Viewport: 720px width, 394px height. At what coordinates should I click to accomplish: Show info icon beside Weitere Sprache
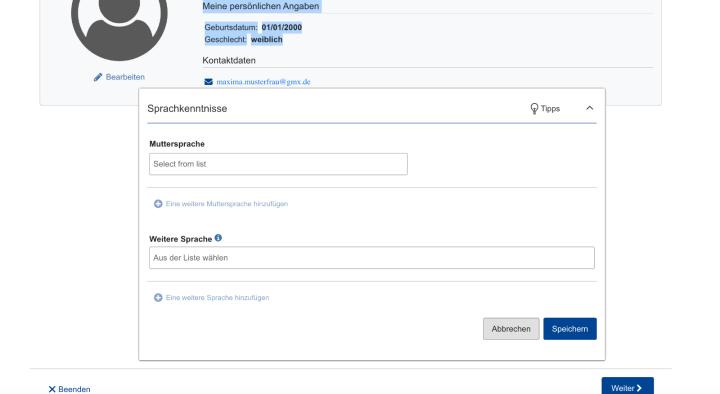pyautogui.click(x=218, y=238)
